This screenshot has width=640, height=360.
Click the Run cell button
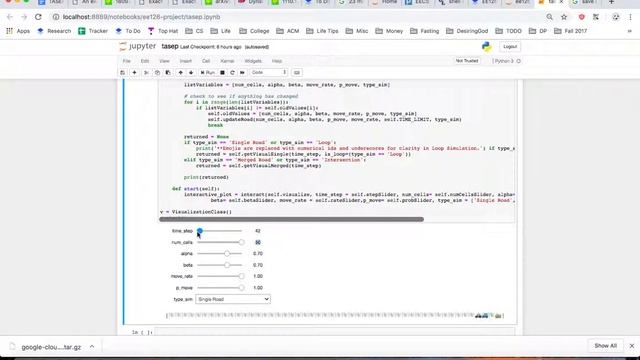click(207, 72)
